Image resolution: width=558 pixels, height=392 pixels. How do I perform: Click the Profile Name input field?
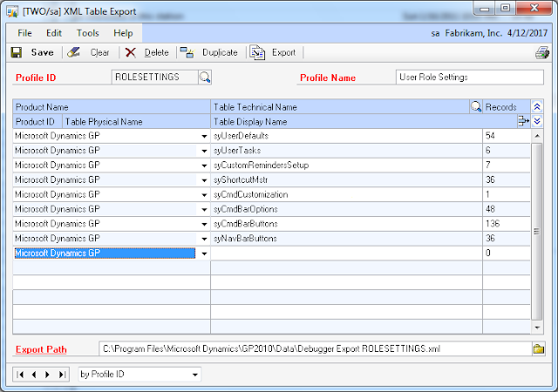point(470,78)
